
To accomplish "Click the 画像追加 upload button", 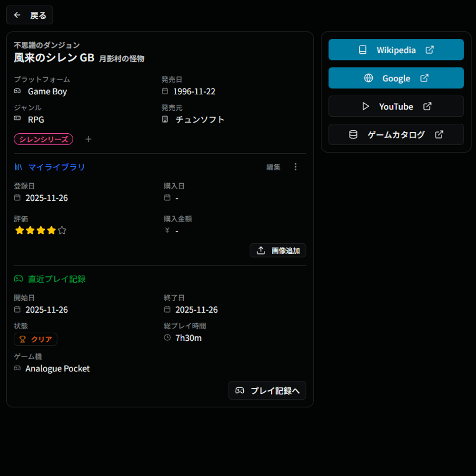I will pyautogui.click(x=278, y=250).
